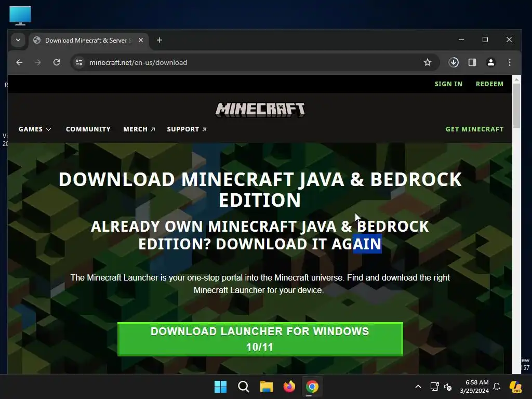532x399 pixels.
Task: Open the monitor desktop icon
Action: pyautogui.click(x=20, y=16)
